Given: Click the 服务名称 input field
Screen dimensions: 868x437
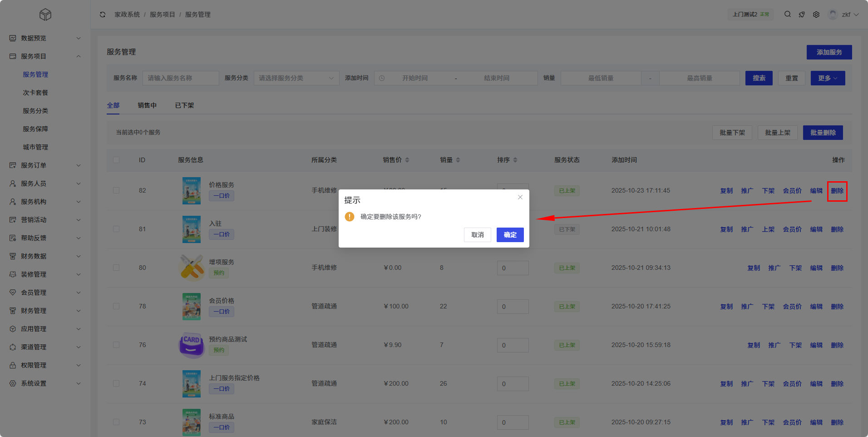Looking at the screenshot, I should (181, 78).
